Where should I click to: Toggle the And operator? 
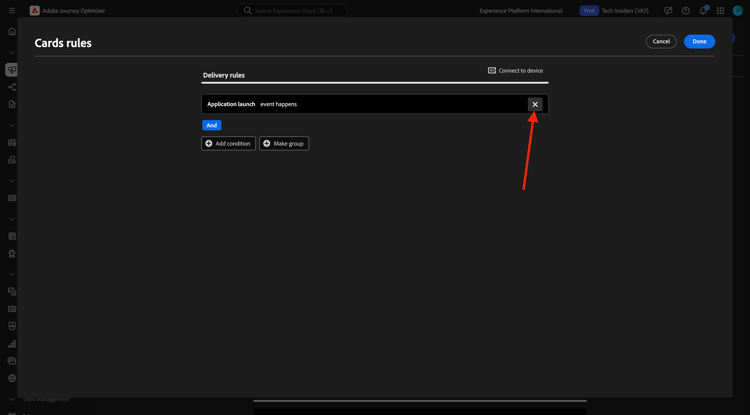coord(211,125)
